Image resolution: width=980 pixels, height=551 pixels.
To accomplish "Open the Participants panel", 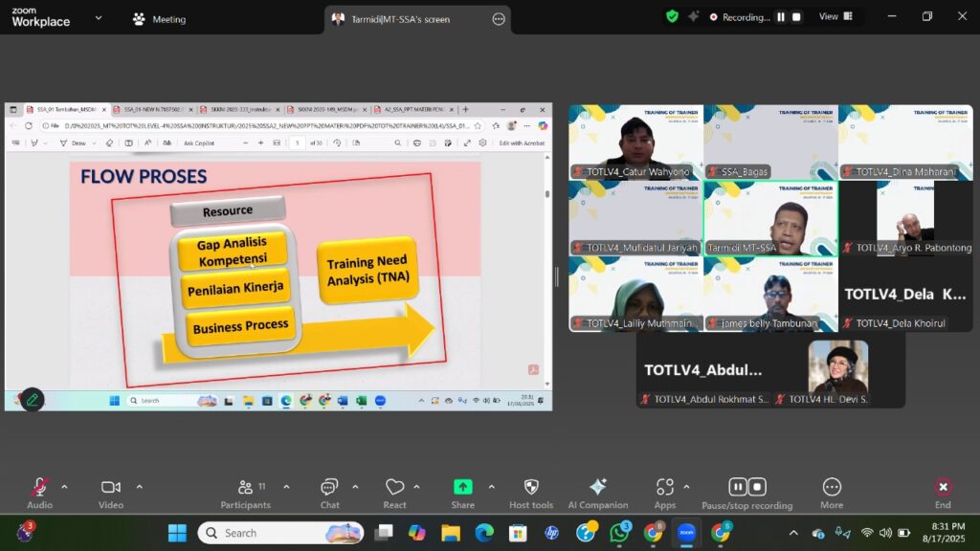I will 246,488.
